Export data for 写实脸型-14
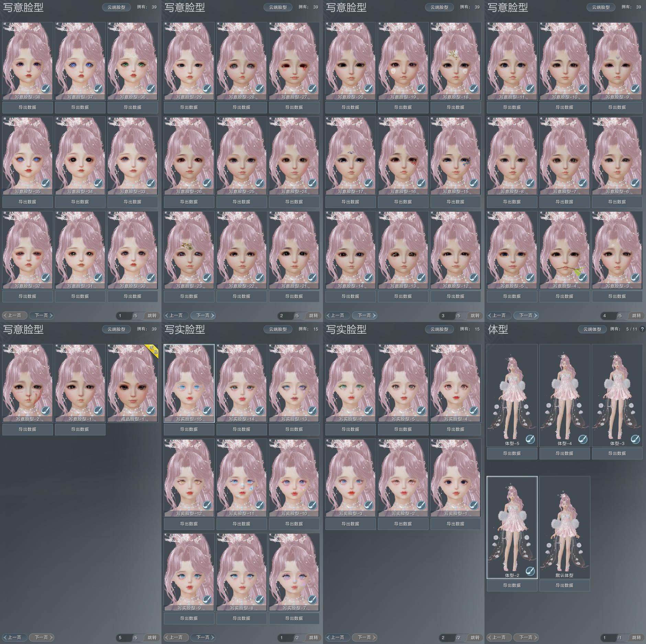The width and height of the screenshot is (646, 644). (242, 430)
